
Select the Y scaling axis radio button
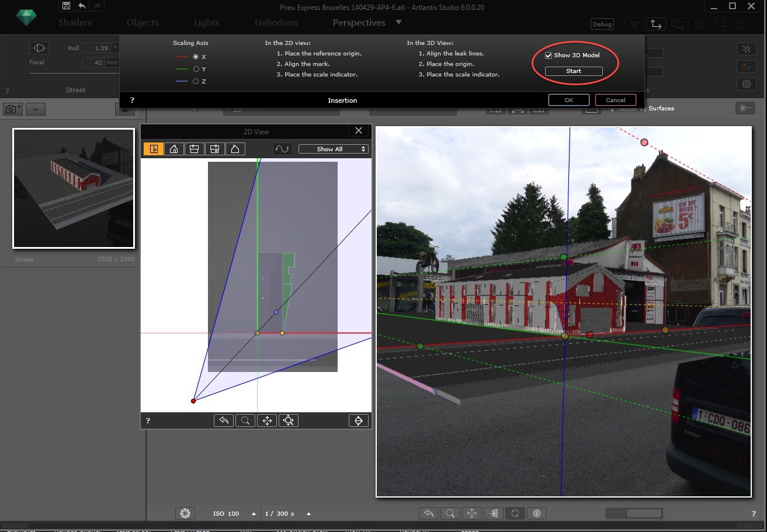[196, 69]
